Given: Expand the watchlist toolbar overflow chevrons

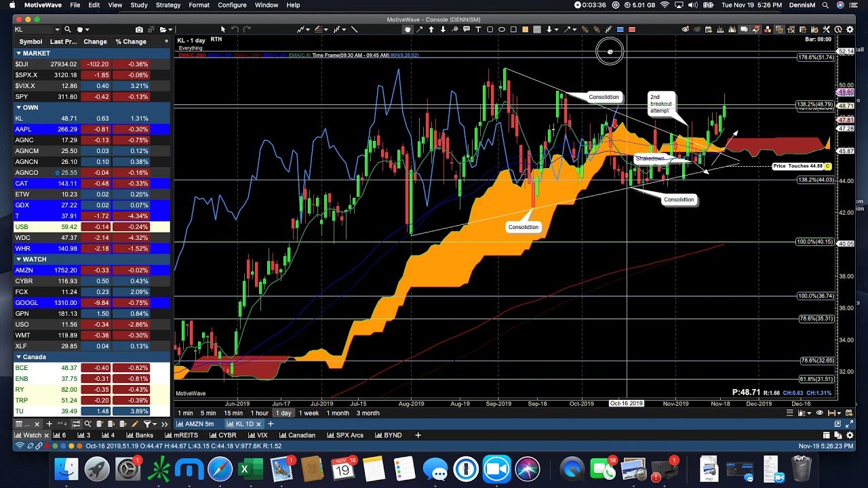Looking at the screenshot, I should [x=164, y=424].
